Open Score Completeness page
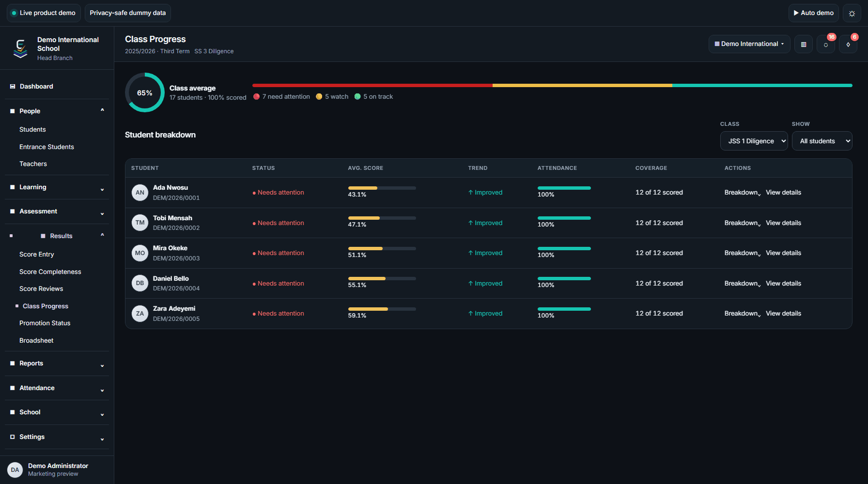 pyautogui.click(x=50, y=272)
